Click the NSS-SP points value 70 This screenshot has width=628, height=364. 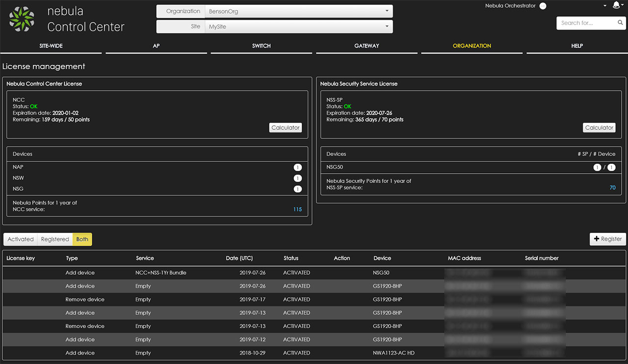(612, 187)
